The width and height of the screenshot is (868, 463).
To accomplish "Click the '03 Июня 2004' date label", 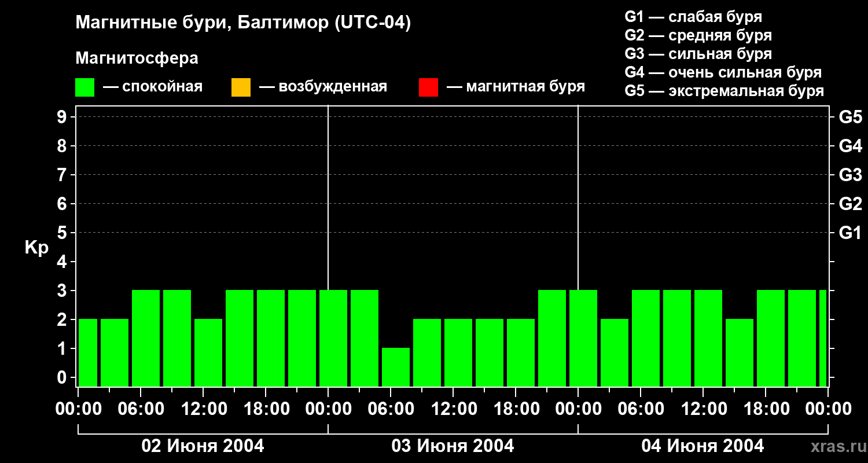I will click(453, 446).
